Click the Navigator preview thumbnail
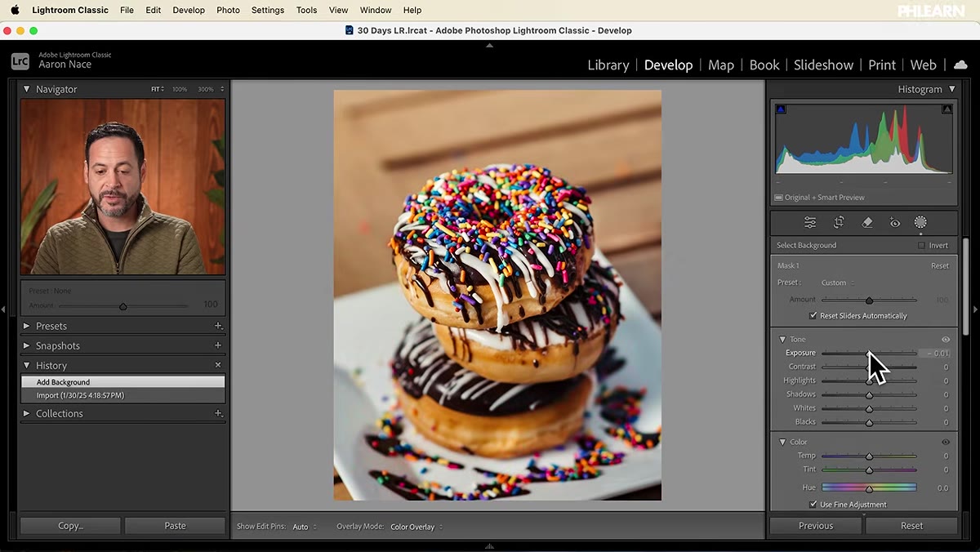The image size is (980, 552). tap(122, 187)
